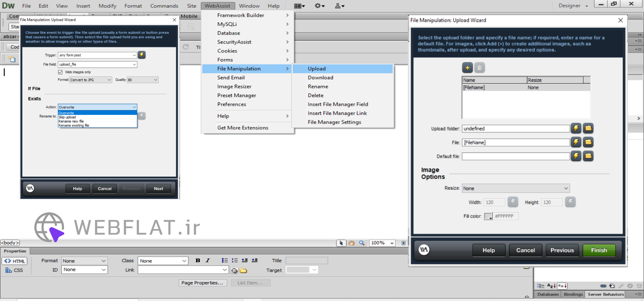Open the Trigger dropdown
Screen dimensions: 644x301
(98, 55)
